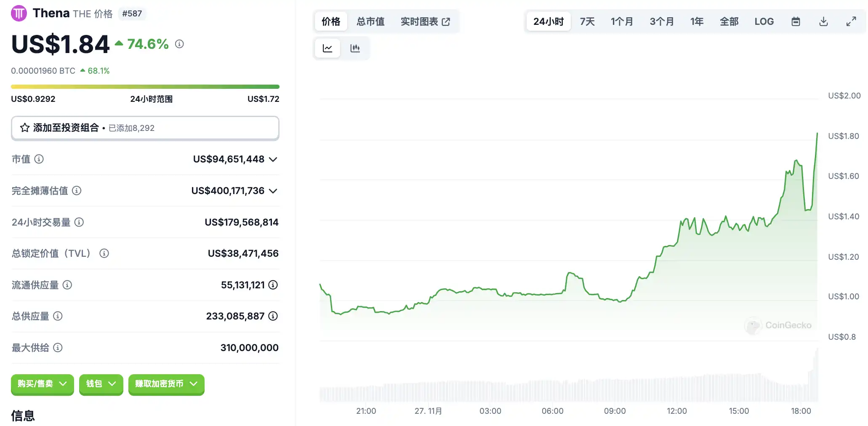Download the chart data

(x=823, y=21)
